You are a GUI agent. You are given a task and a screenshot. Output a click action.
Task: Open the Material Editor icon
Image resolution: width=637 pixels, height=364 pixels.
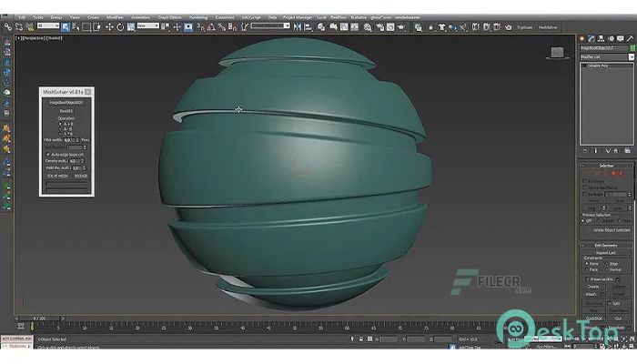coord(368,27)
